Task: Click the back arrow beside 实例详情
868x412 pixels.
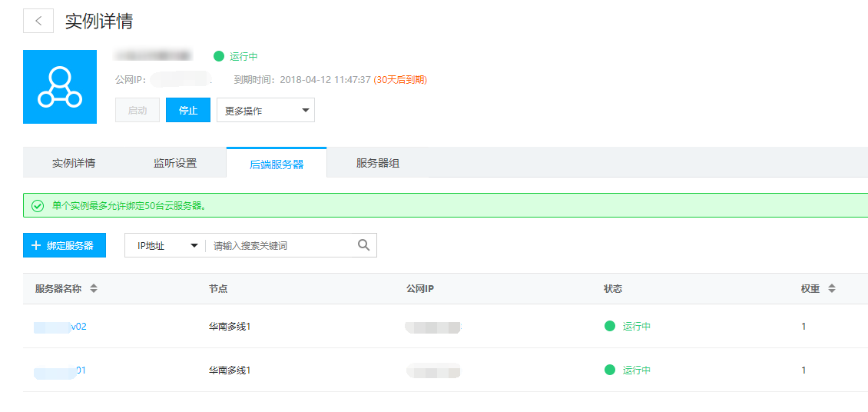Action: 38,22
